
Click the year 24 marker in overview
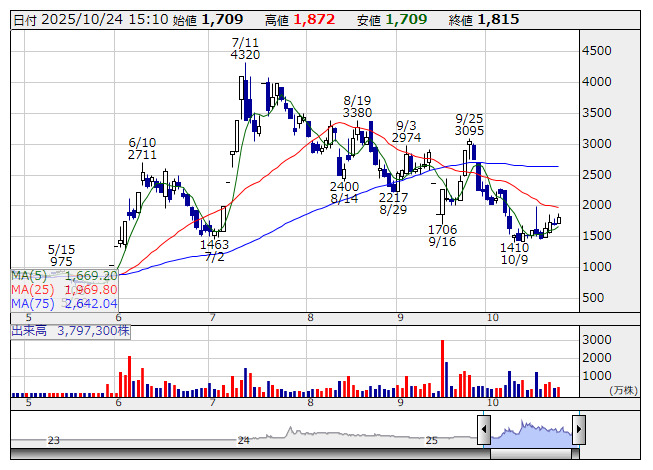[243, 440]
